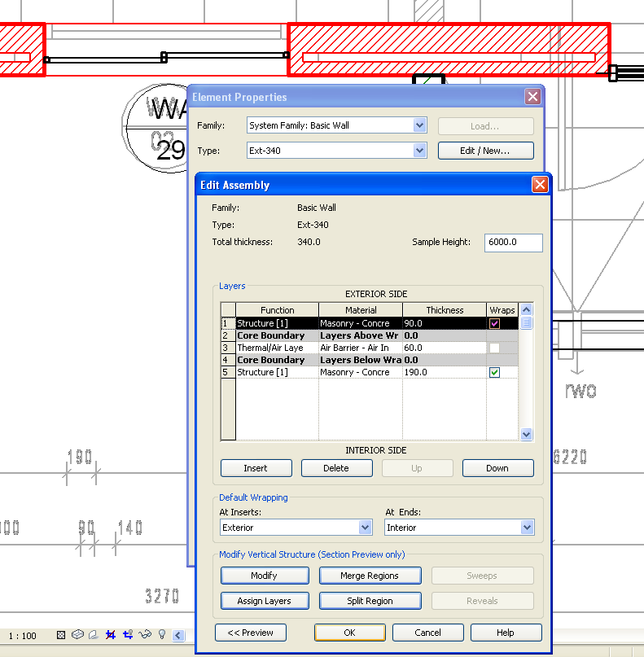Image resolution: width=644 pixels, height=657 pixels.
Task: Click the Split Region button
Action: pyautogui.click(x=370, y=601)
